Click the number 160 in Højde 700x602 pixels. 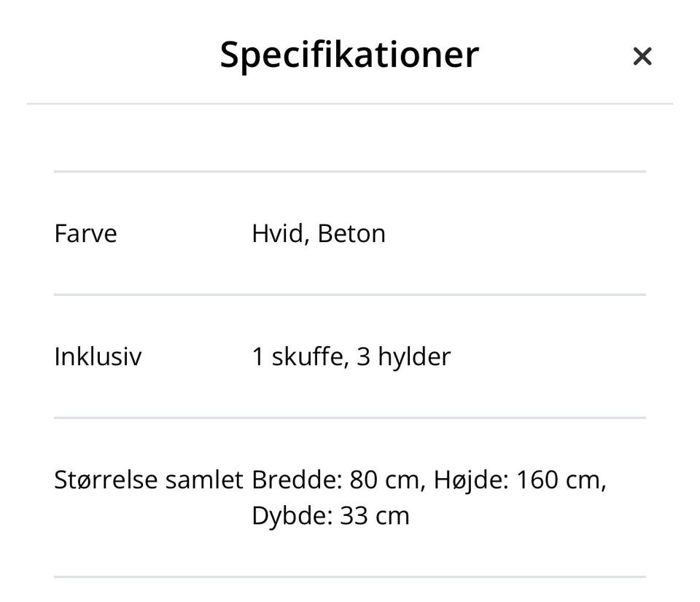click(538, 480)
